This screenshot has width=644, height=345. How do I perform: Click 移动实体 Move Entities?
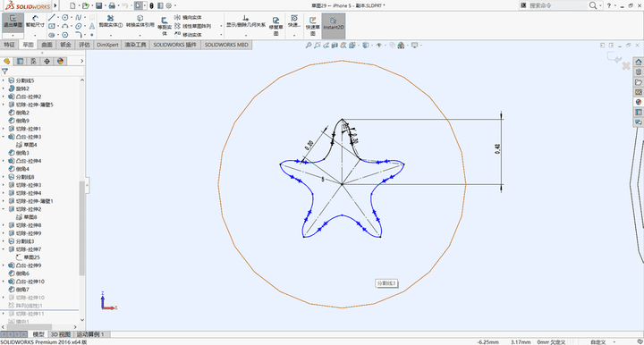tap(188, 35)
